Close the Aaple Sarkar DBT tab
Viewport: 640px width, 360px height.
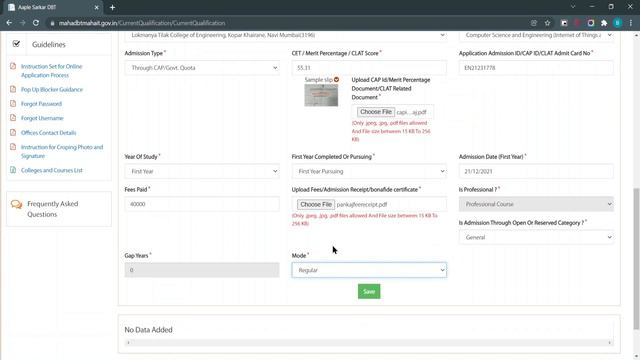point(96,7)
